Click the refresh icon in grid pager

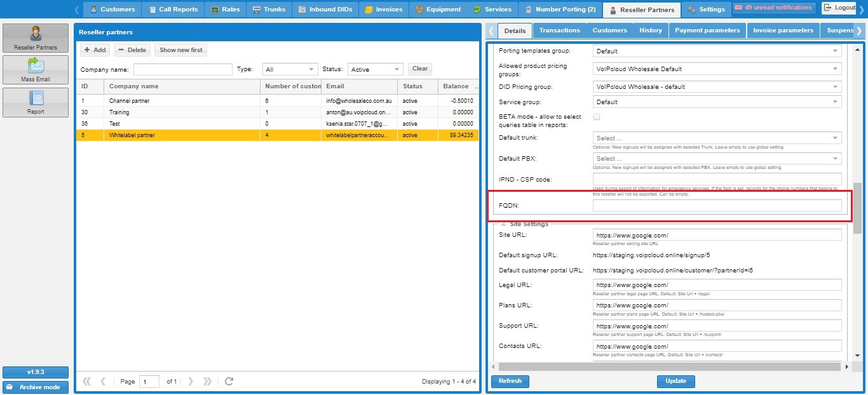[229, 382]
